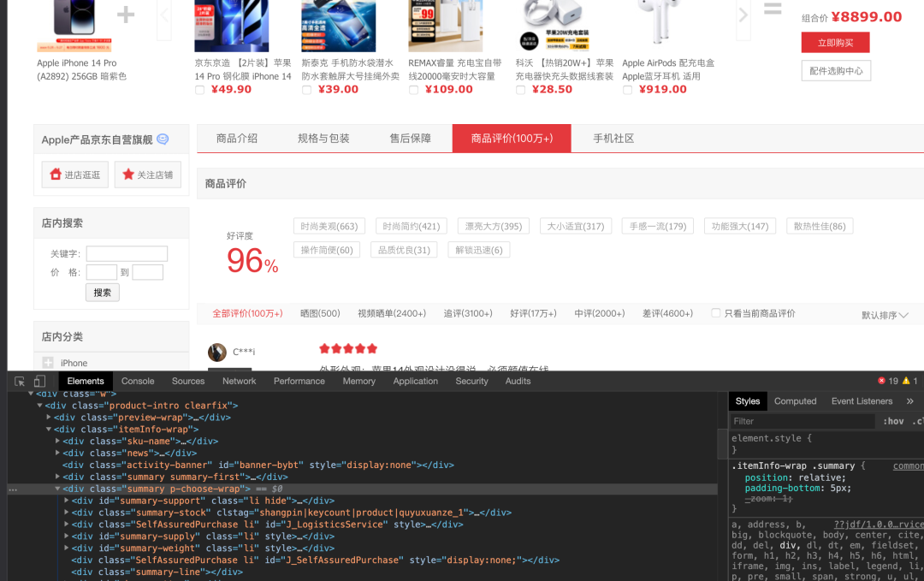The height and width of the screenshot is (581, 924).
Task: Switch to the Computed styles tab
Action: [x=795, y=401]
